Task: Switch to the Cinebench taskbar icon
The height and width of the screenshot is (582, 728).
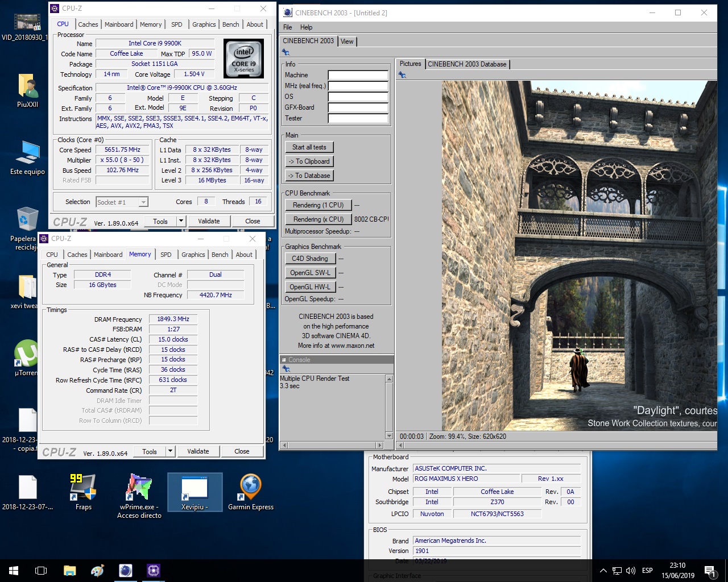Action: (x=125, y=570)
